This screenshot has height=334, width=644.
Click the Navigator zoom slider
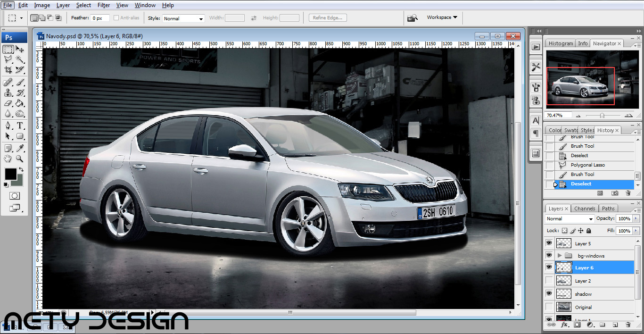coord(603,115)
